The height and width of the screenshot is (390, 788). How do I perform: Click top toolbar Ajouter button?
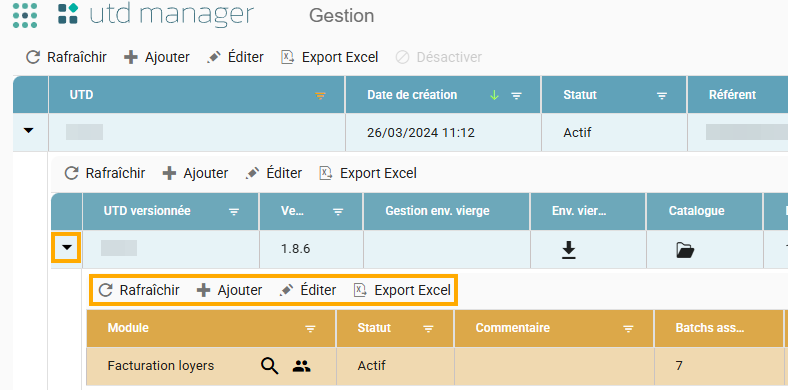pos(157,57)
